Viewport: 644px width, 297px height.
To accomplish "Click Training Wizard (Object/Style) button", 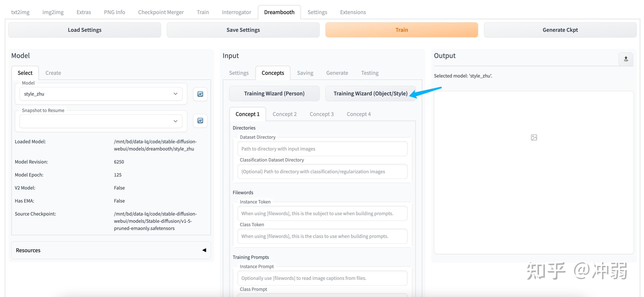I will coord(370,94).
